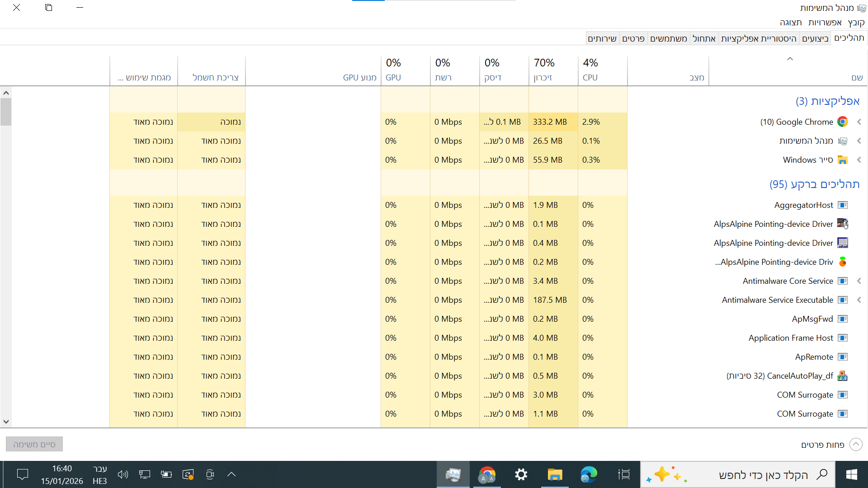Open the notification center icon
This screenshot has width=868, height=488.
[x=22, y=474]
